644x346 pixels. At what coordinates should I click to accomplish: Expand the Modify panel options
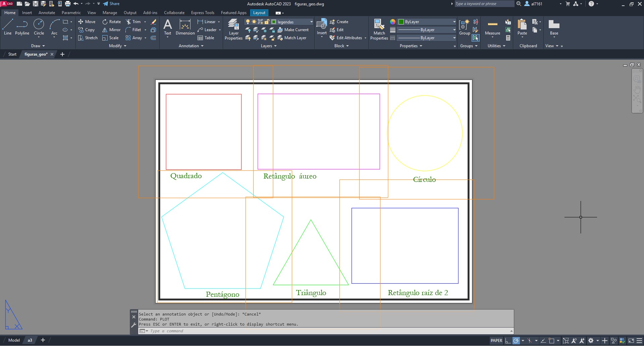point(117,46)
